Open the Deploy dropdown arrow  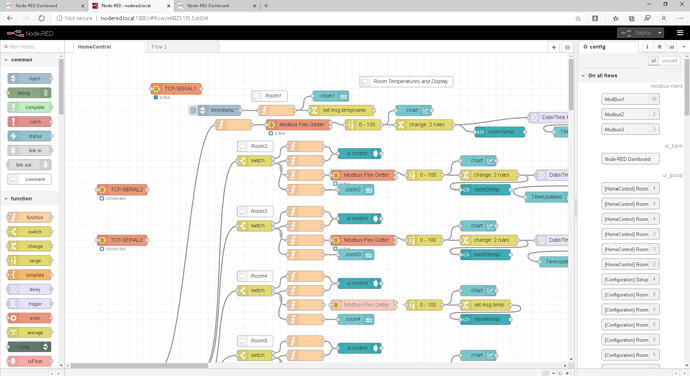click(659, 33)
